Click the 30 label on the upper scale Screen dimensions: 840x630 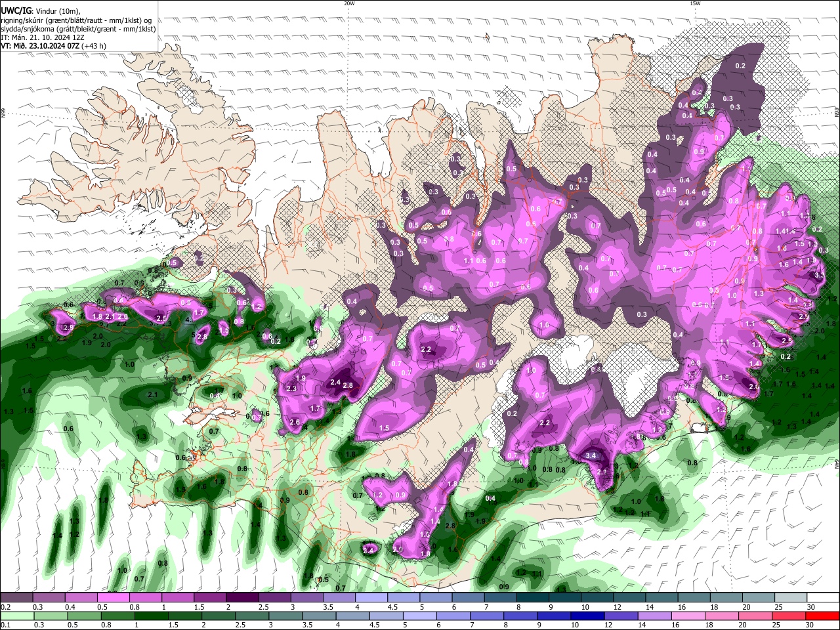point(811,607)
